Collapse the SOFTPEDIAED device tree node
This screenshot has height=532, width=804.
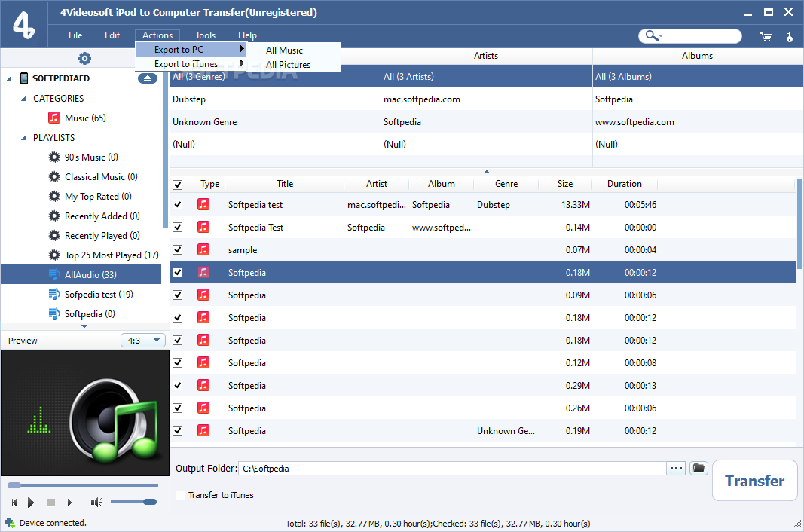click(x=9, y=78)
